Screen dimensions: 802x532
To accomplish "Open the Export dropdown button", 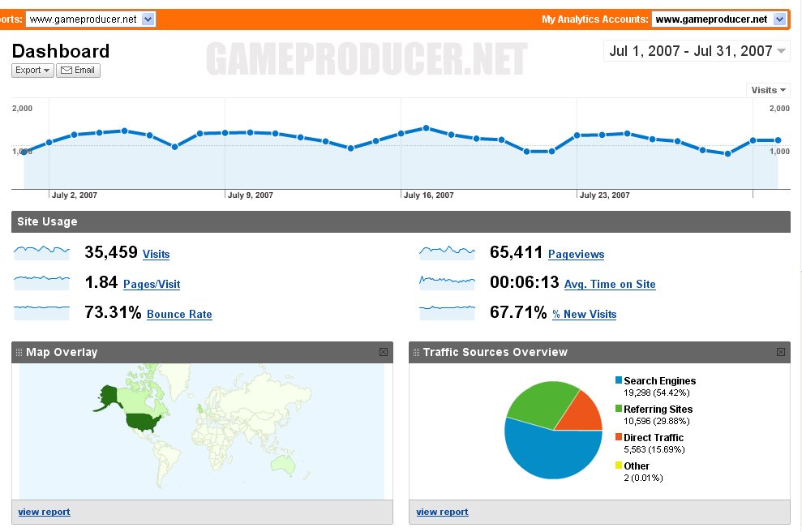I will tap(32, 70).
